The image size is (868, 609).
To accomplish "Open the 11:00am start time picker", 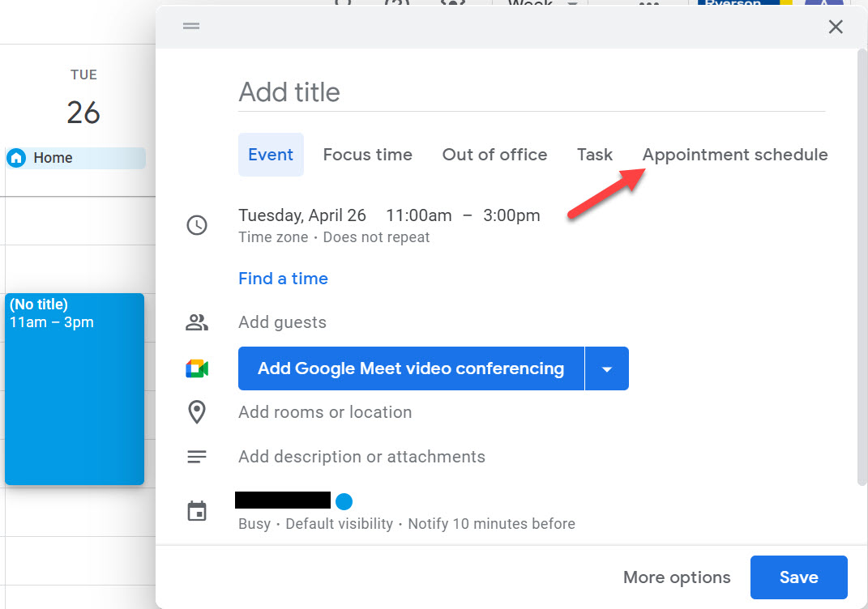I will pos(418,215).
